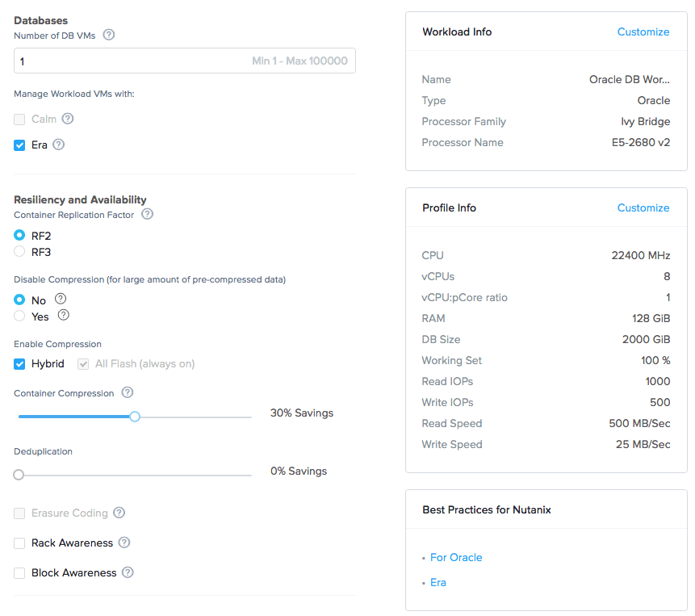Open the Erasure Coding help icon
Viewport: 695px width, 616px height.
pyautogui.click(x=119, y=513)
